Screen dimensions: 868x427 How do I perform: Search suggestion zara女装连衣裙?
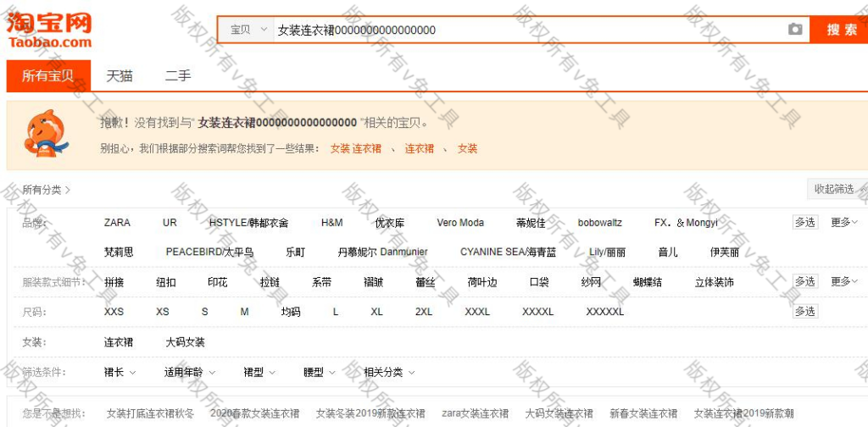pos(475,413)
